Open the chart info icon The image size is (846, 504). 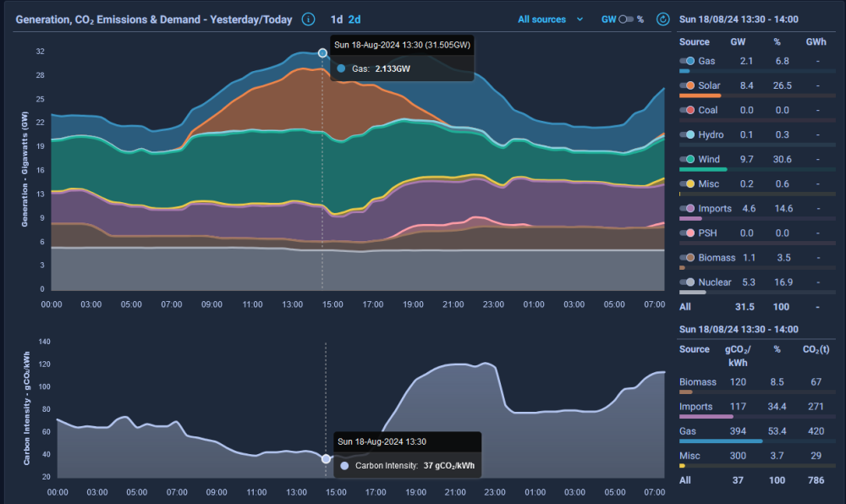coord(308,19)
